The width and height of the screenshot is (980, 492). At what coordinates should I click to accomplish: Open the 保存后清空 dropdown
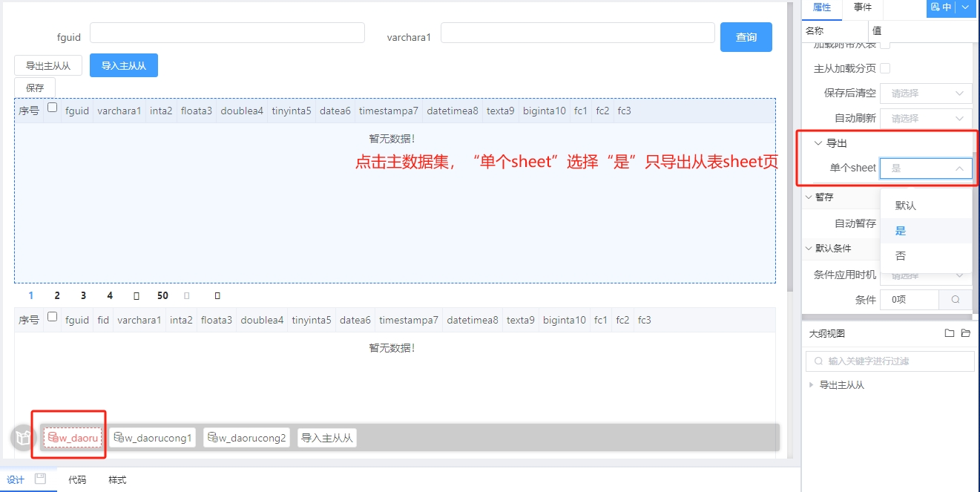[x=925, y=94]
